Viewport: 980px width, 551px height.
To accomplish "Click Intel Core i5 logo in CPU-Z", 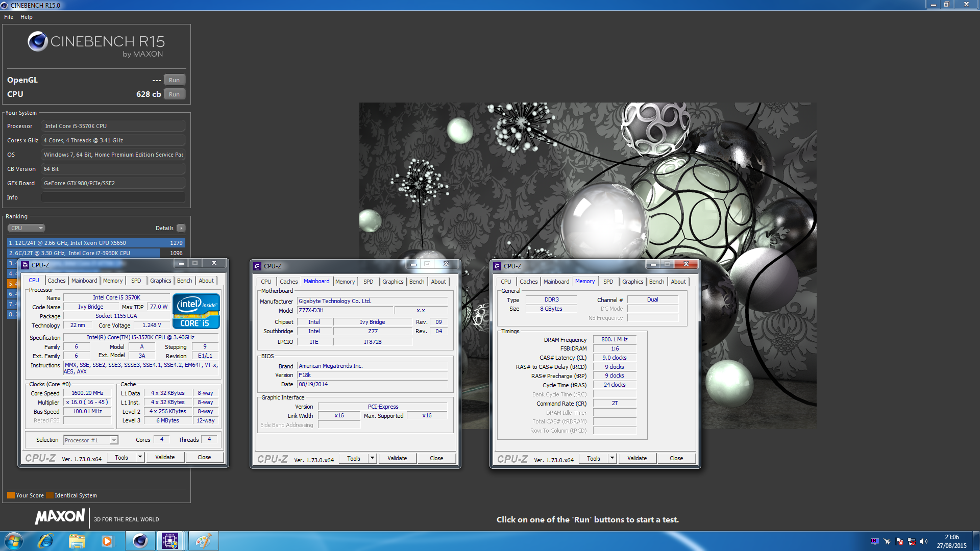I will pyautogui.click(x=196, y=311).
